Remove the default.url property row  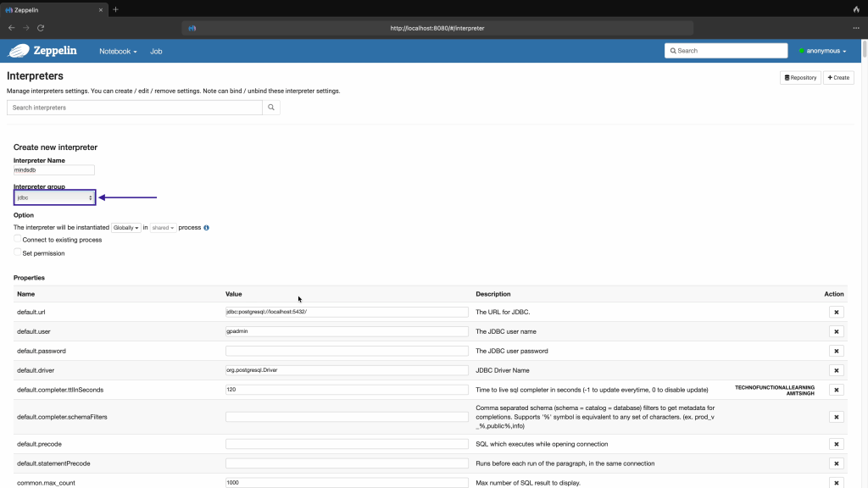(836, 312)
